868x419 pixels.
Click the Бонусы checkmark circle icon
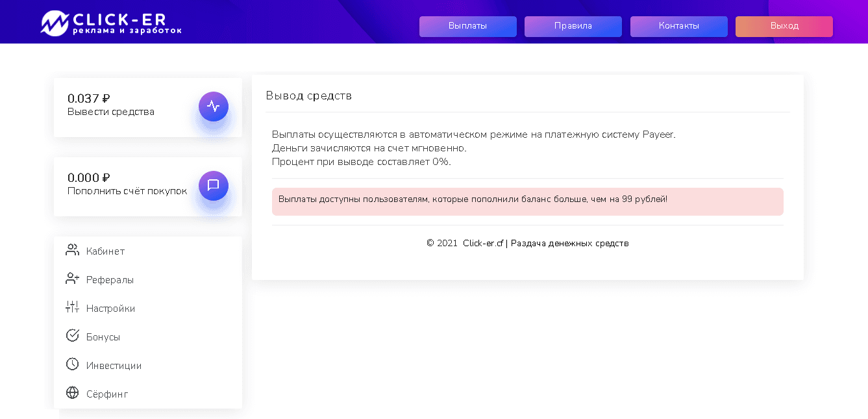pos(72,336)
